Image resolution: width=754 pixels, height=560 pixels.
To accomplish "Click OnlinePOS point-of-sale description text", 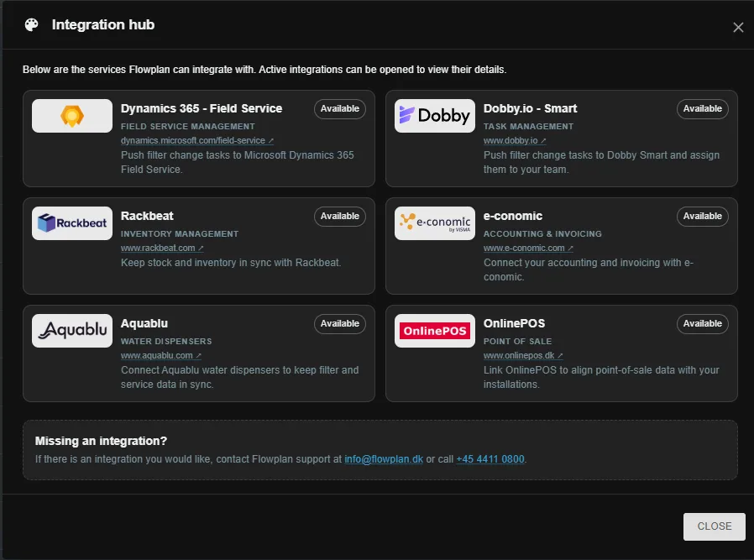I will tap(601, 377).
